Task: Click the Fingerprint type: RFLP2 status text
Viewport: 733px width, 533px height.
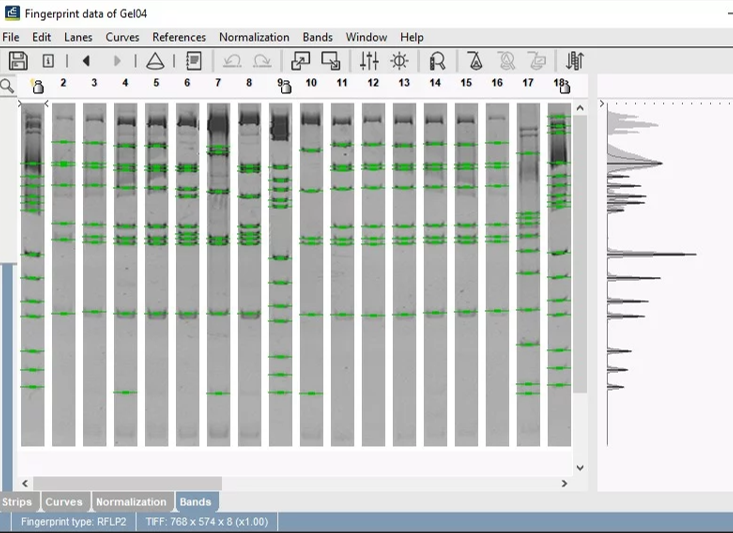Action: coord(73,522)
